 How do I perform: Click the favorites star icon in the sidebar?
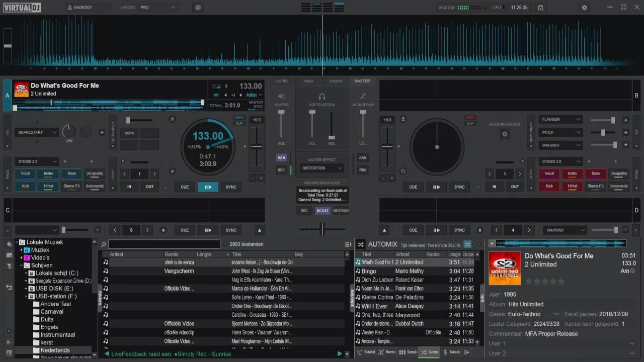pyautogui.click(x=9, y=244)
